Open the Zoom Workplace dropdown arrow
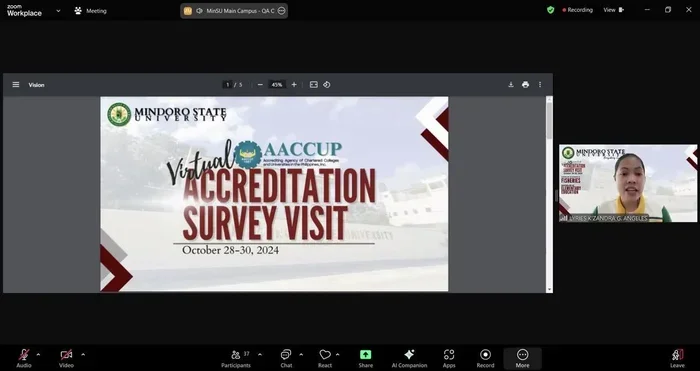Viewport: 700px width, 371px height. point(58,11)
